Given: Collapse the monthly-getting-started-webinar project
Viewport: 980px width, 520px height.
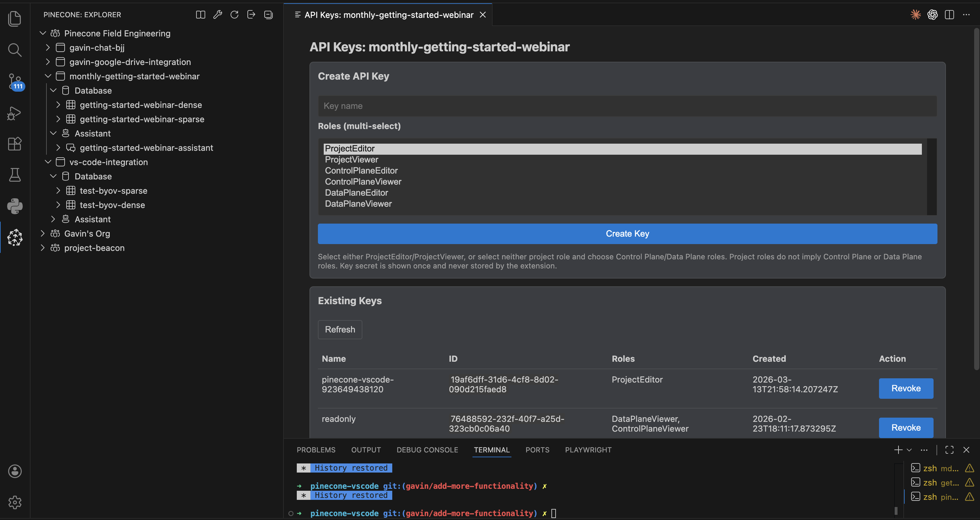Looking at the screenshot, I should coord(47,76).
